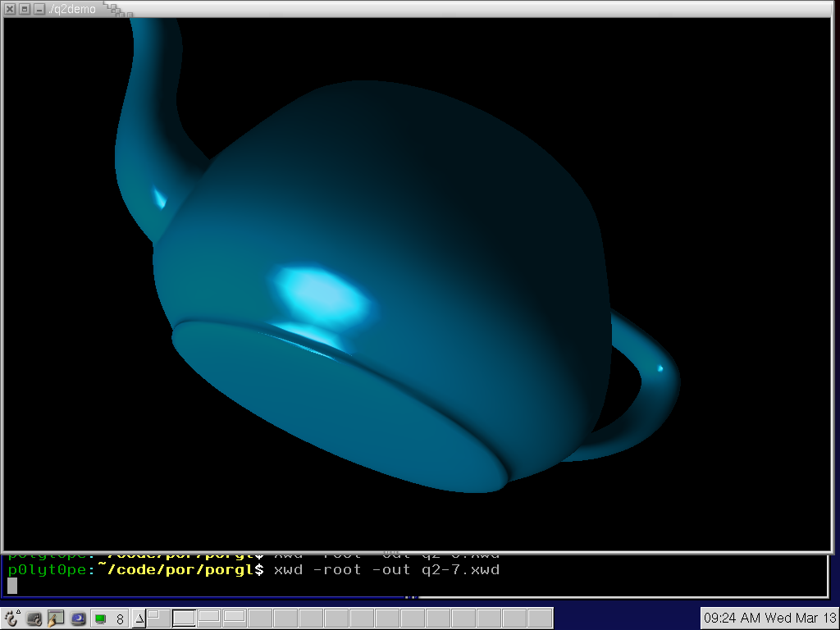Image resolution: width=840 pixels, height=630 pixels.
Task: Maximize the ./q2demo window
Action: (x=25, y=9)
